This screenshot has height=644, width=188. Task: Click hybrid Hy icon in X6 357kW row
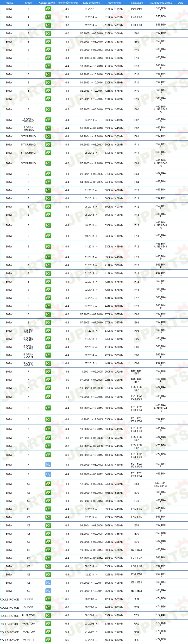tap(48, 591)
